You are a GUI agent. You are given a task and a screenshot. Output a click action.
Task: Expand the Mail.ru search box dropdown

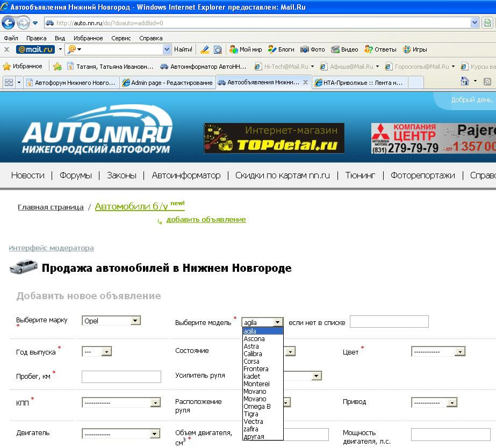coord(167,49)
